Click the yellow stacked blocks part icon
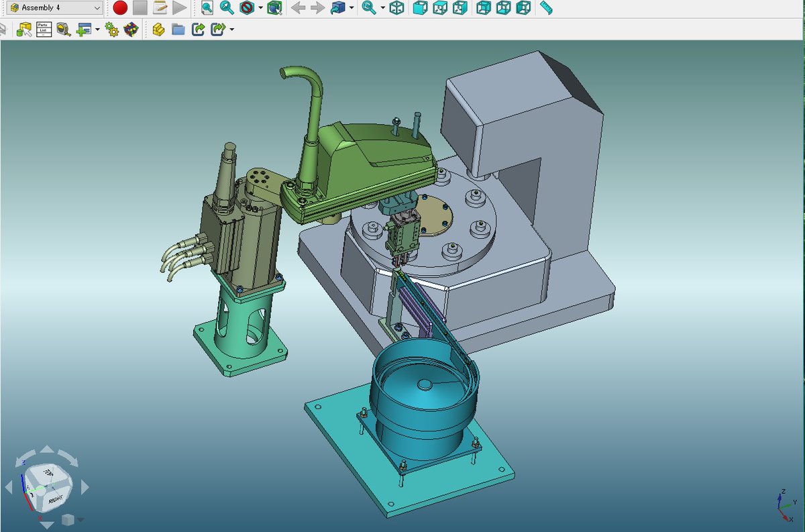This screenshot has width=805, height=532. [x=158, y=30]
